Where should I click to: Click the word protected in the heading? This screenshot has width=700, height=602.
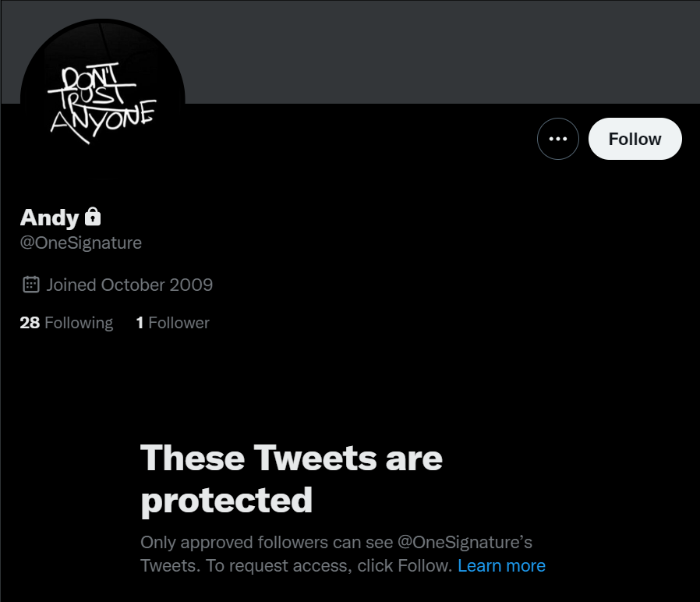click(x=226, y=500)
